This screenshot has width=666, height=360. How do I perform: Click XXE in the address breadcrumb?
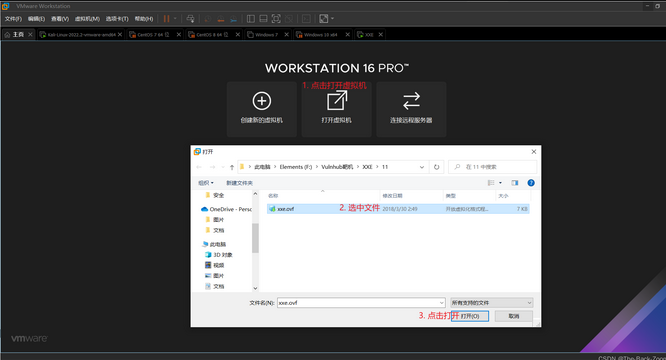367,167
